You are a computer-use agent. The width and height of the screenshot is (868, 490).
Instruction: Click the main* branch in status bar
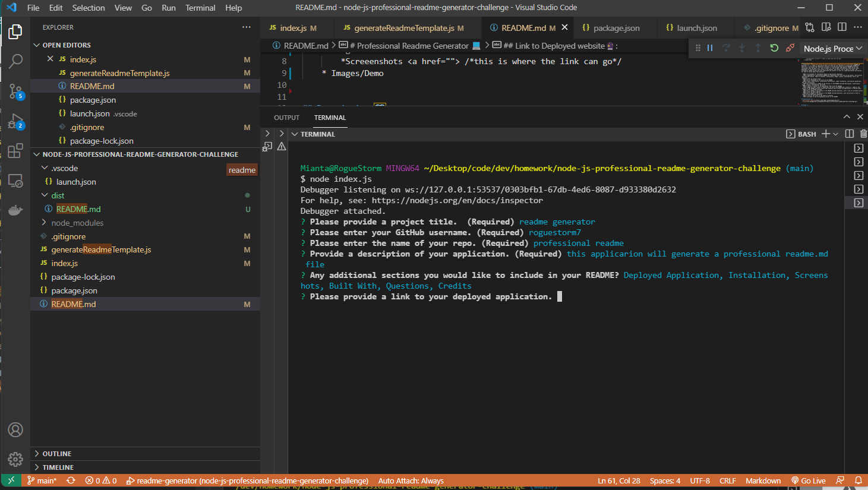pos(42,480)
